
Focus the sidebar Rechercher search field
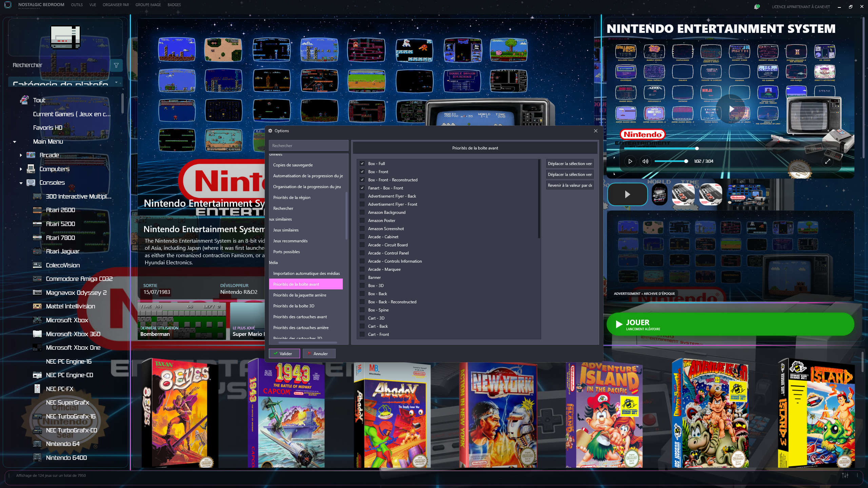tap(59, 65)
